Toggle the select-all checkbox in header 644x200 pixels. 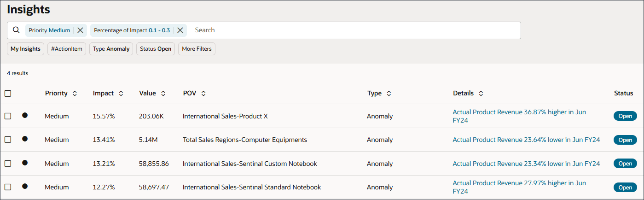tap(8, 94)
